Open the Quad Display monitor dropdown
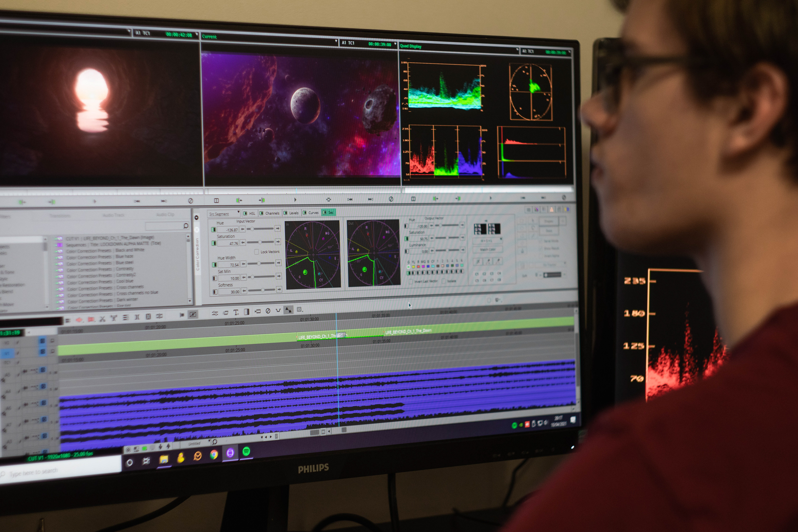This screenshot has height=532, width=798. (x=517, y=50)
